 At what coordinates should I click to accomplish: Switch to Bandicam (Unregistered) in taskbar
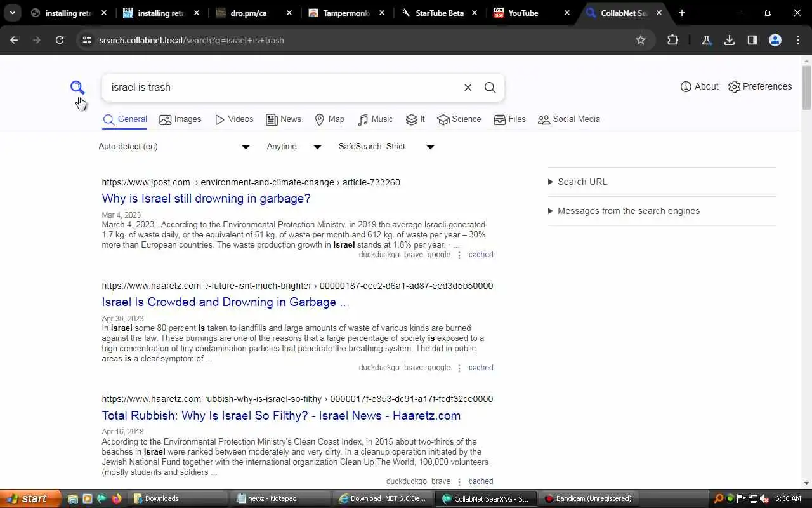(589, 498)
